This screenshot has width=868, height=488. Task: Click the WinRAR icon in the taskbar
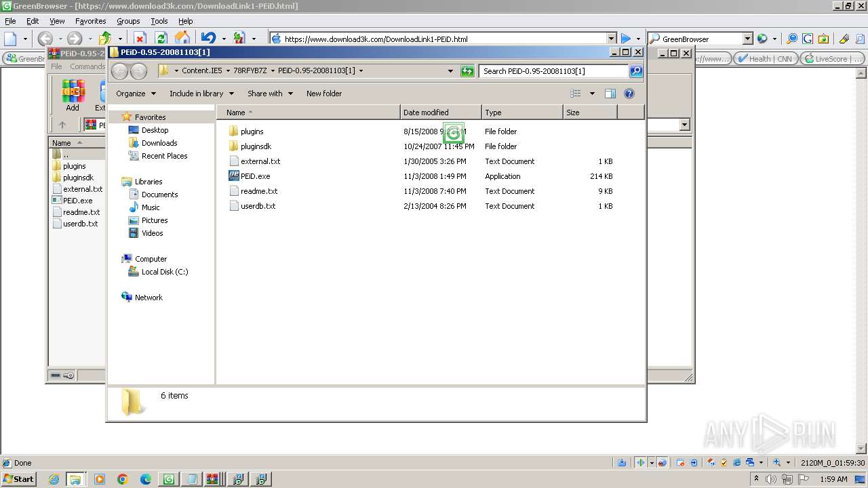pyautogui.click(x=212, y=479)
